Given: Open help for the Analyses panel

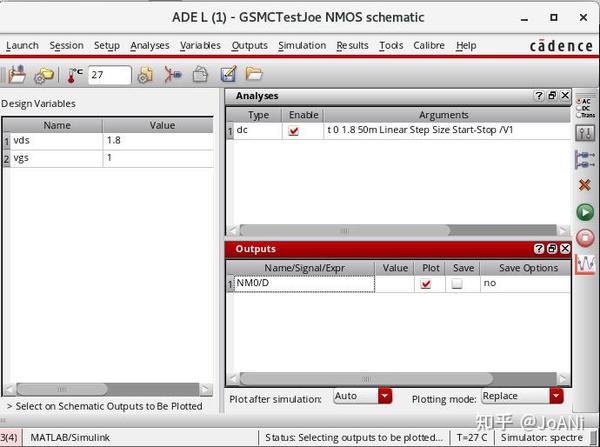Looking at the screenshot, I should (539, 96).
